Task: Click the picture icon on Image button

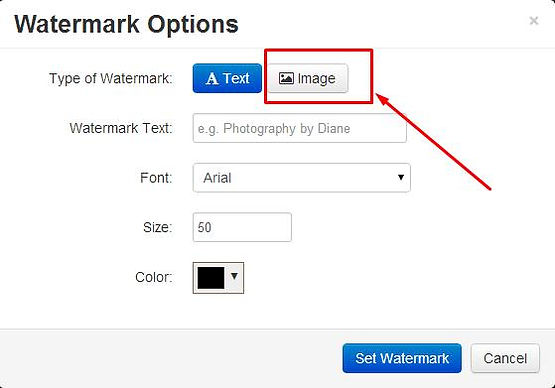Action: (286, 78)
